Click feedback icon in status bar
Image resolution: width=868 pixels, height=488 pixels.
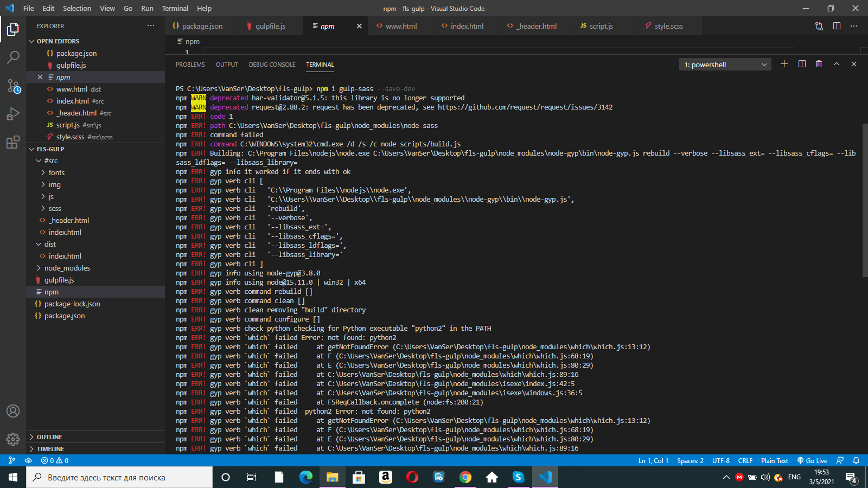(840, 460)
